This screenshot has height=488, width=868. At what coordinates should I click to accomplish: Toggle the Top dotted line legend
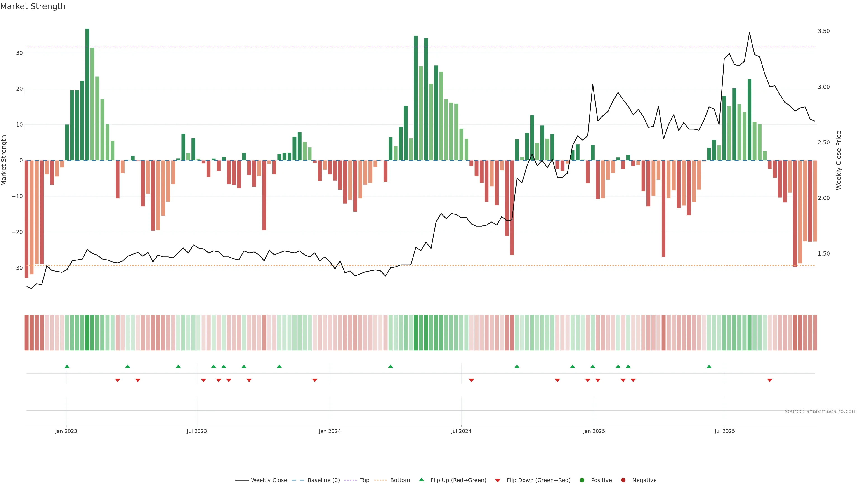(364, 480)
